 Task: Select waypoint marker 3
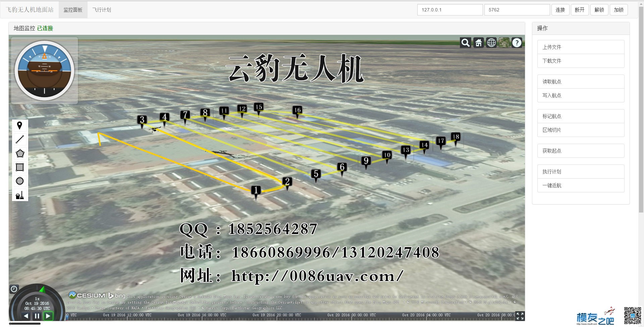point(142,120)
